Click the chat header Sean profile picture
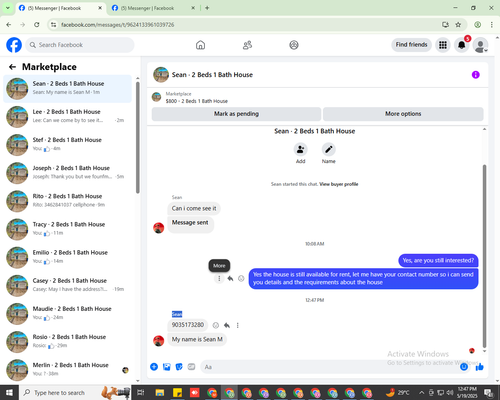Viewport: 500px width, 400px height. [161, 75]
